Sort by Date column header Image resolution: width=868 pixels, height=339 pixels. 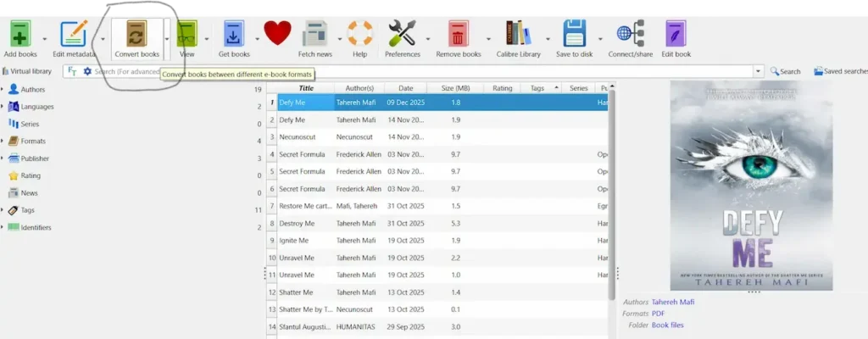406,88
